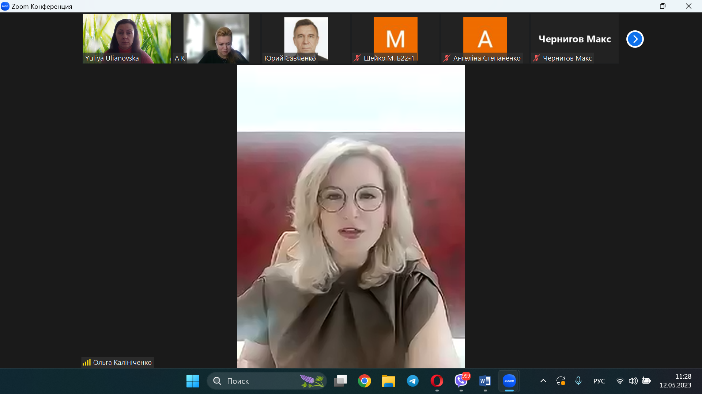
Task: Select the orange M participant tile
Action: 395,39
